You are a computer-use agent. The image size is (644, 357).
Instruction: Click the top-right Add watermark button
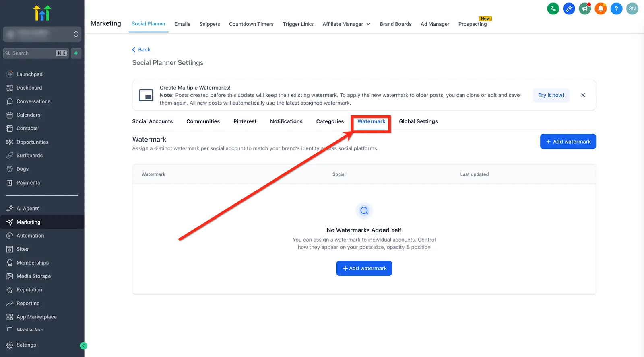tap(568, 142)
